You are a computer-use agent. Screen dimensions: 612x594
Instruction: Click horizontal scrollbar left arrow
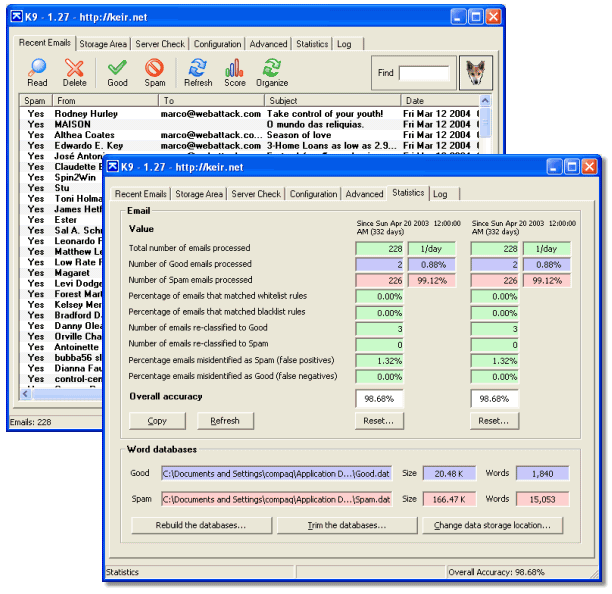[25, 393]
